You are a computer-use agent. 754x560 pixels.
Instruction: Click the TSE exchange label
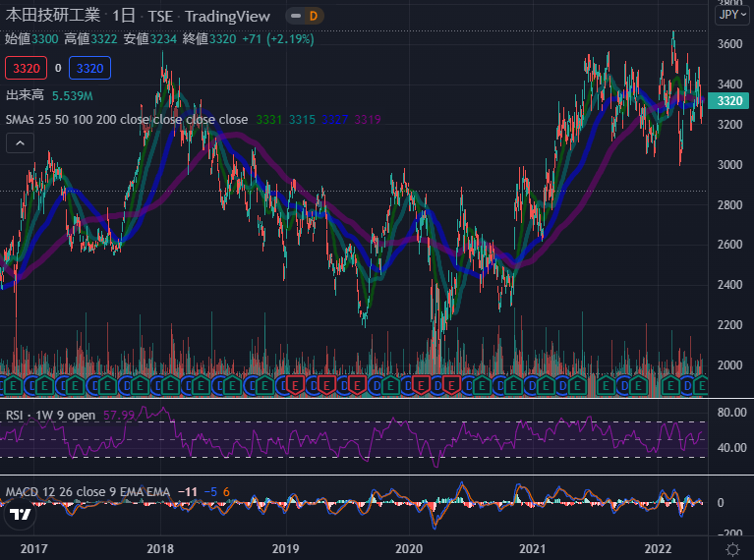click(x=160, y=17)
